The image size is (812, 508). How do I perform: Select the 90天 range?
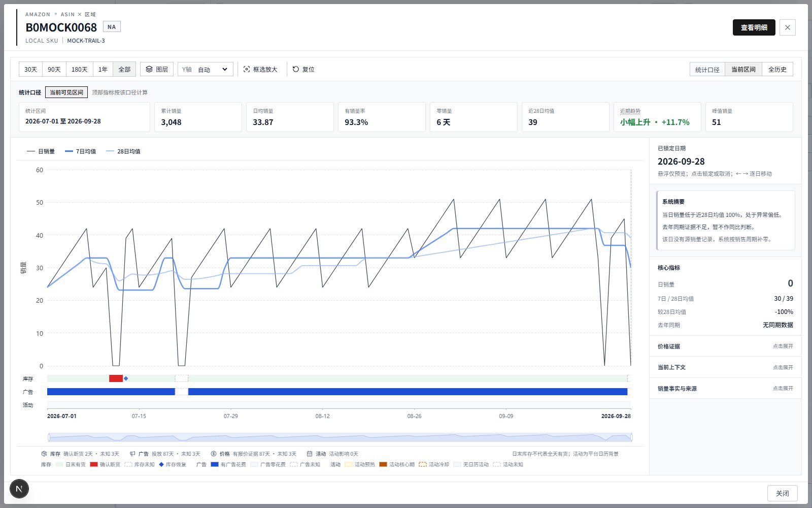pyautogui.click(x=54, y=69)
